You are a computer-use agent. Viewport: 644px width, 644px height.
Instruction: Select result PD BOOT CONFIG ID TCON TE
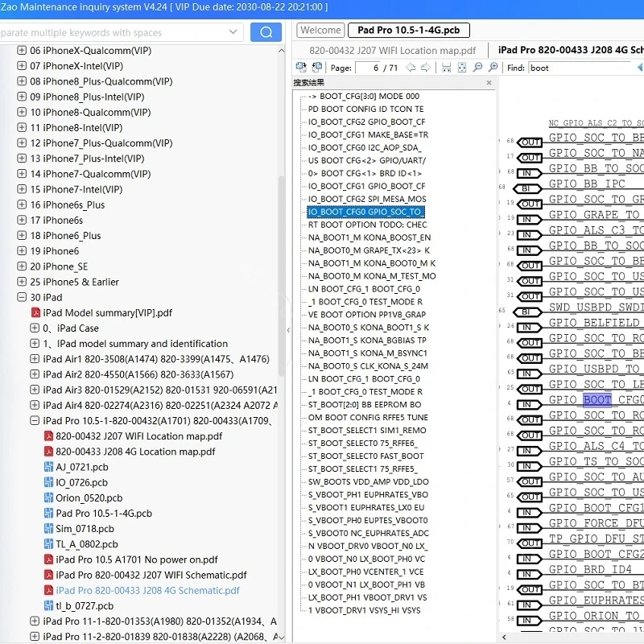[365, 109]
